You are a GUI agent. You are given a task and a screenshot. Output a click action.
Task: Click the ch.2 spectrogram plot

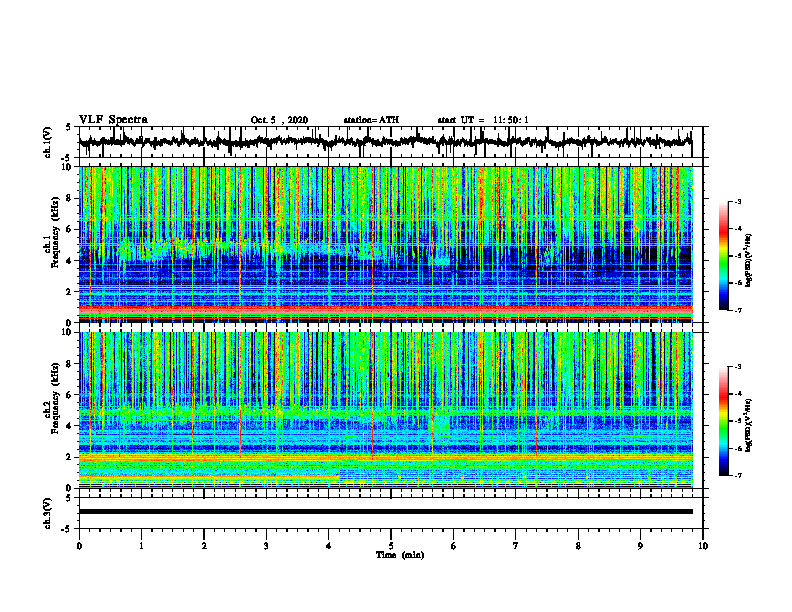386,410
